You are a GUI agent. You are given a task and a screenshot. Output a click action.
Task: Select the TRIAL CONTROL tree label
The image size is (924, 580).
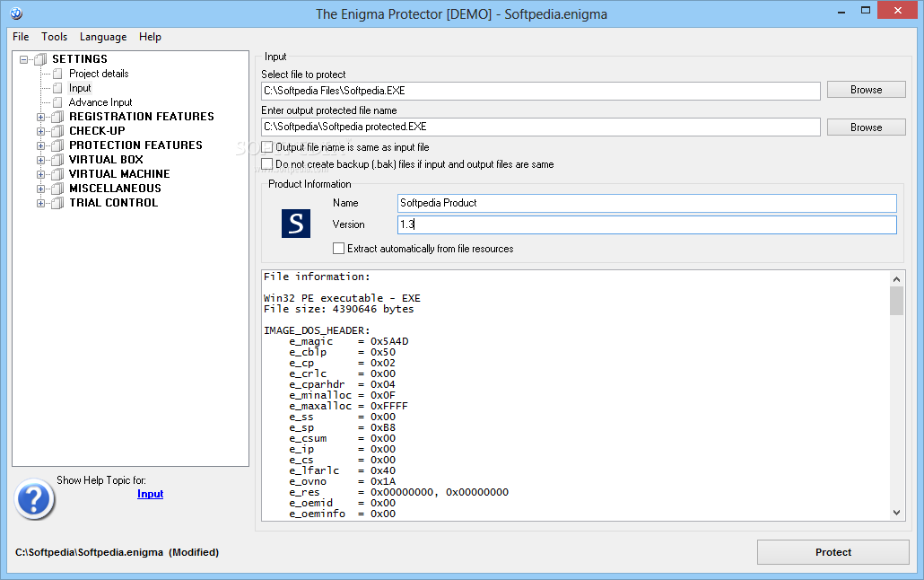[x=113, y=203]
